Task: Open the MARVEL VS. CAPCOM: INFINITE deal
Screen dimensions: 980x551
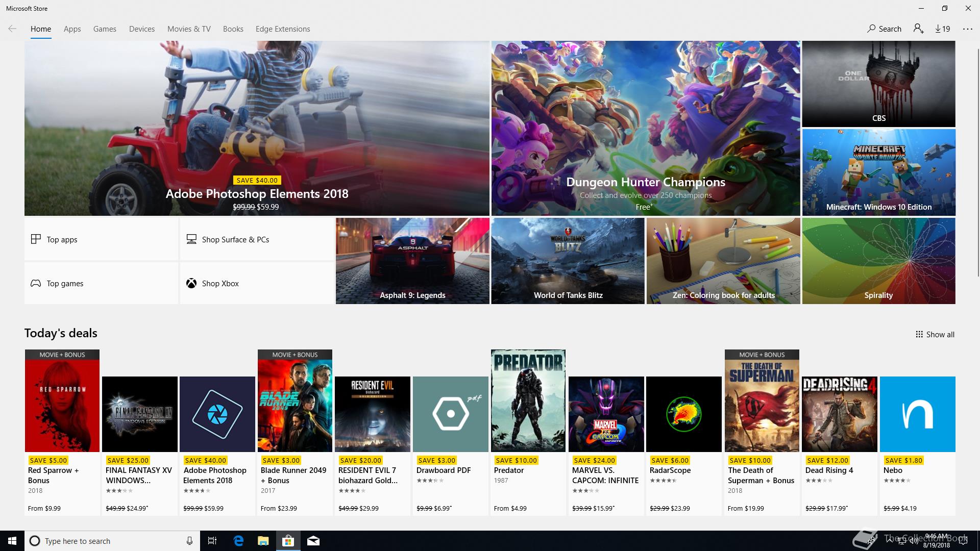Action: click(606, 446)
